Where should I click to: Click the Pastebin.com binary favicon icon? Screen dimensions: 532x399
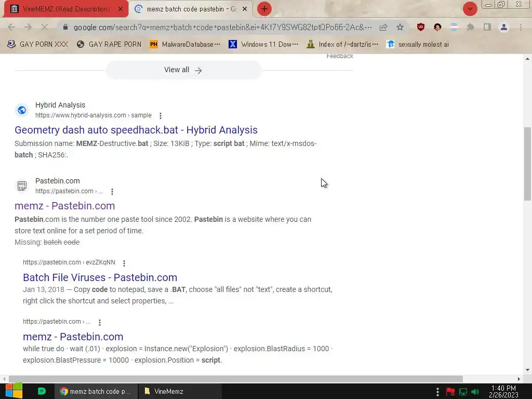[22, 186]
